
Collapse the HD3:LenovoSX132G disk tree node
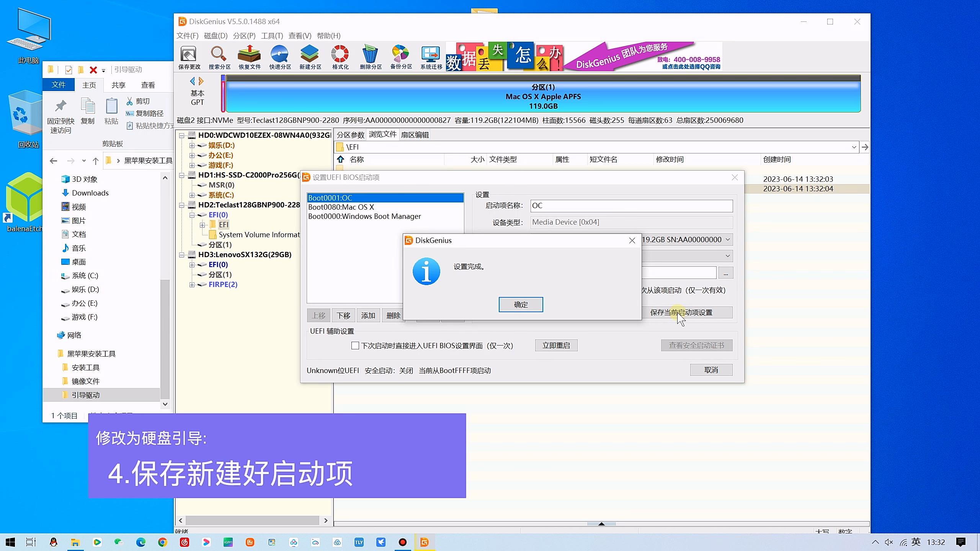[182, 255]
